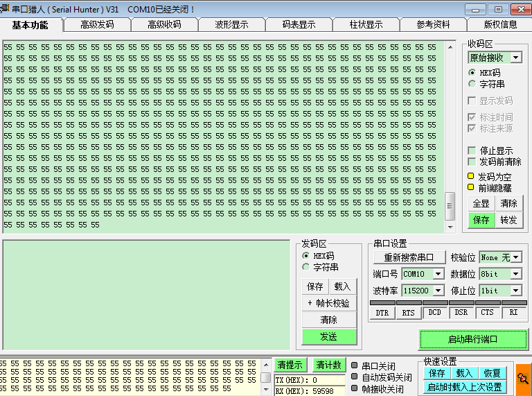This screenshot has width=532, height=396.
Task: Click the DSR signal indicator
Action: [x=461, y=312]
